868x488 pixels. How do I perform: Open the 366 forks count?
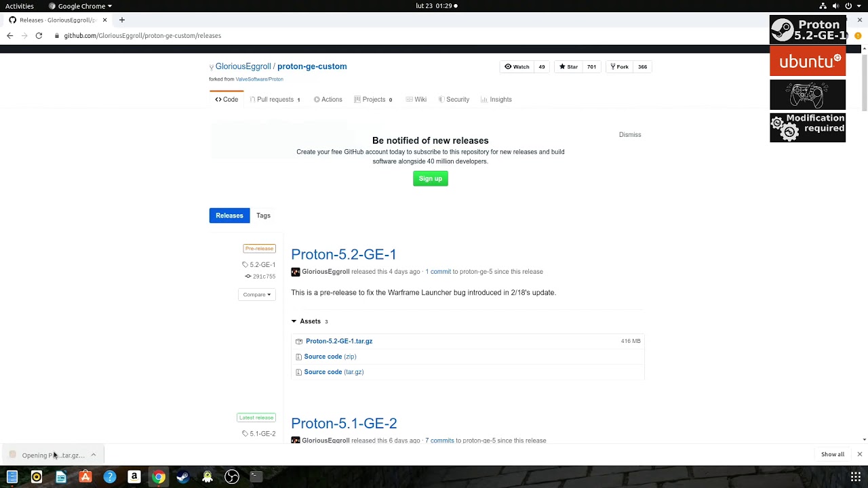tap(642, 66)
